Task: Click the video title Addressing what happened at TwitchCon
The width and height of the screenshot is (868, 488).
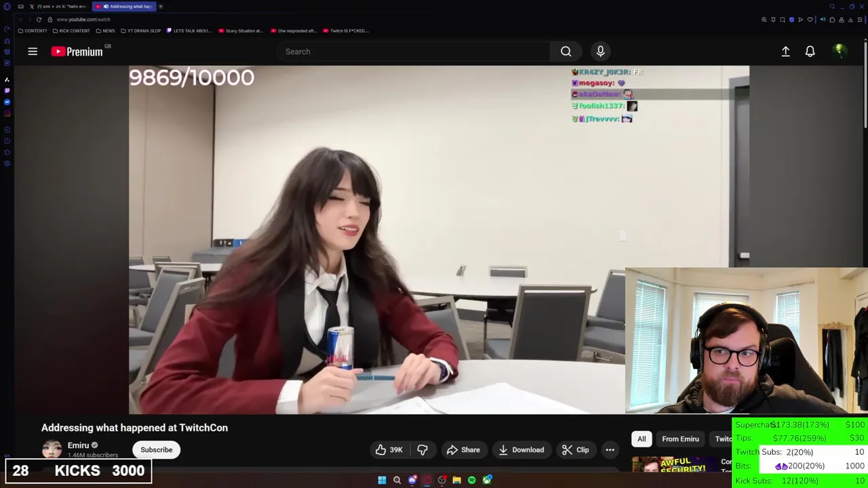Action: pyautogui.click(x=134, y=428)
